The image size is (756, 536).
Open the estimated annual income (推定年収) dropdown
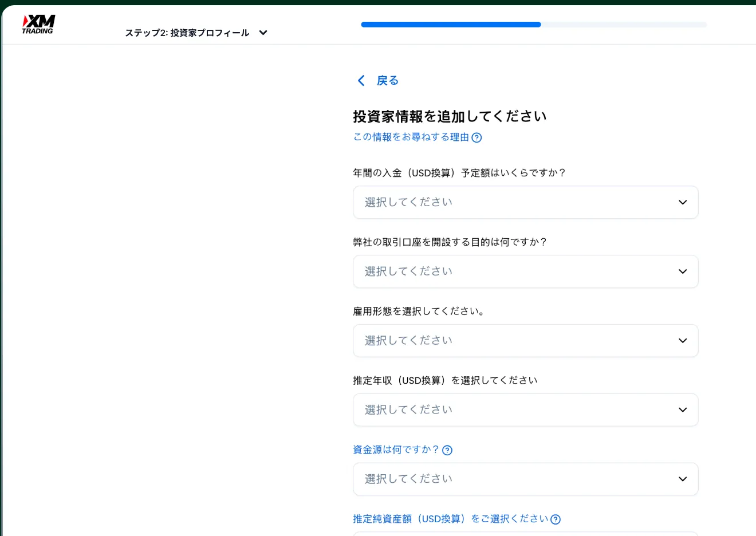(525, 410)
